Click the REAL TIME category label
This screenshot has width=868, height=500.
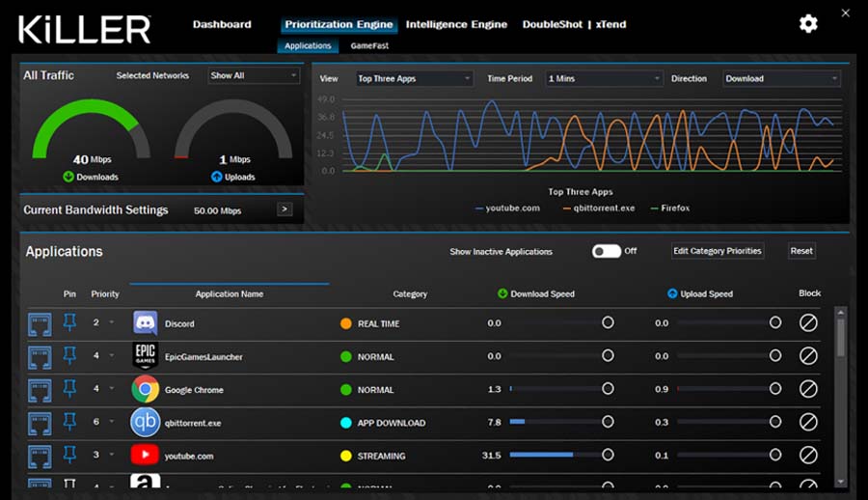point(379,323)
